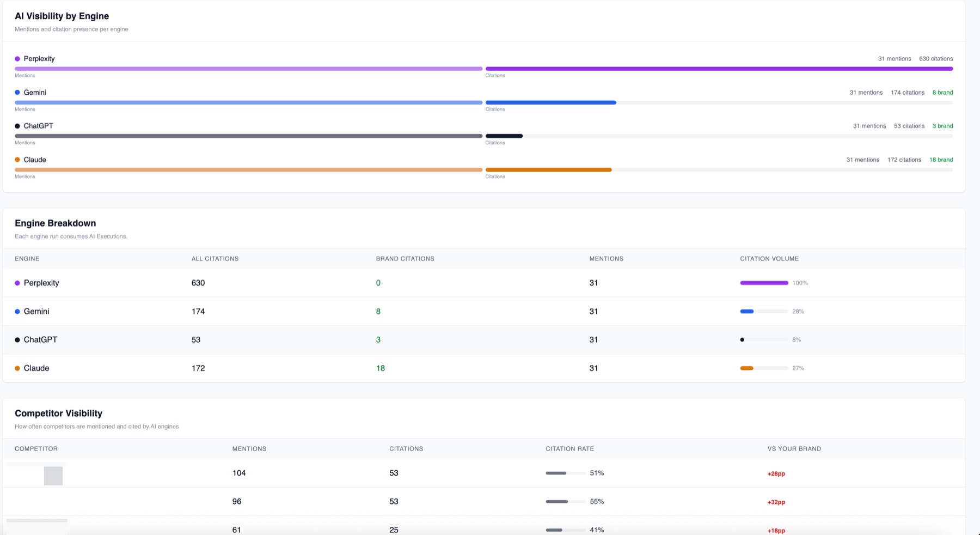
Task: Click Perplexity mentions bar in visibility chart
Action: pos(248,69)
